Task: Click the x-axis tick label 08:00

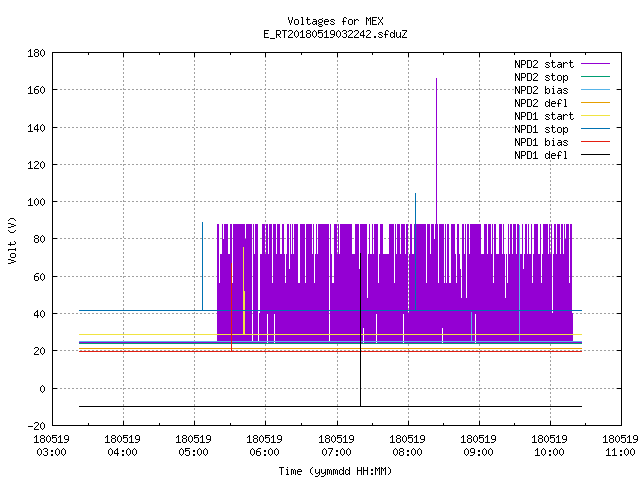Action: (x=408, y=452)
